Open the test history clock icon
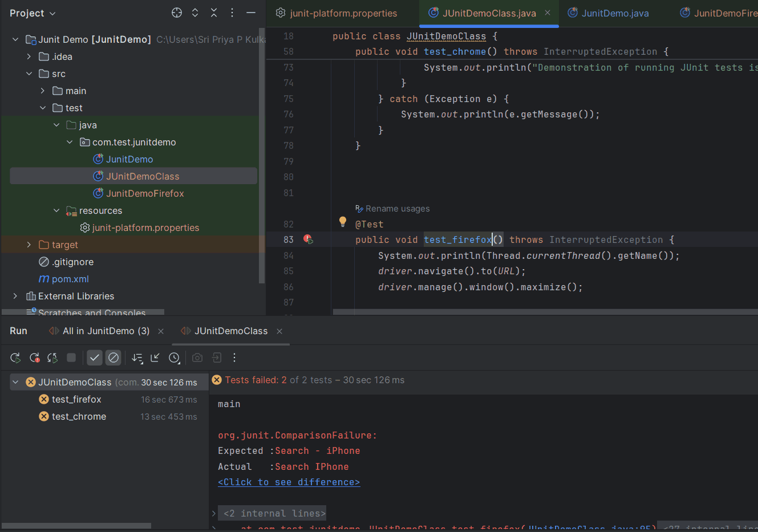Screen dimensions: 758x532 pos(175,358)
